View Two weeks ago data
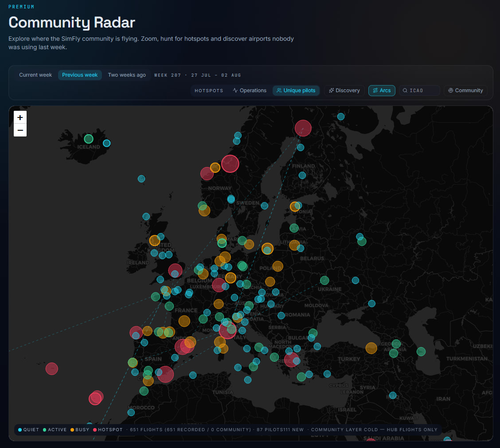The height and width of the screenshot is (448, 500). pyautogui.click(x=127, y=75)
